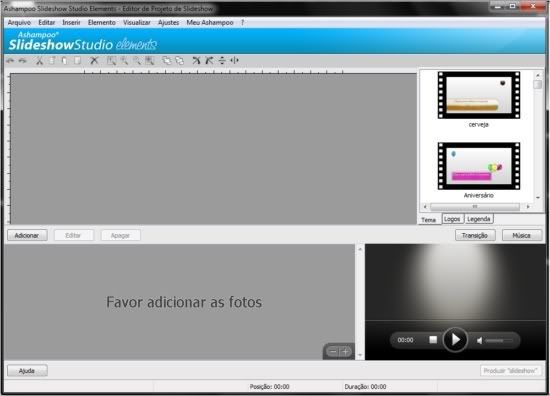Image resolution: width=550 pixels, height=396 pixels.
Task: Click the theme list horizontal scrollbar thumb
Action: click(475, 207)
